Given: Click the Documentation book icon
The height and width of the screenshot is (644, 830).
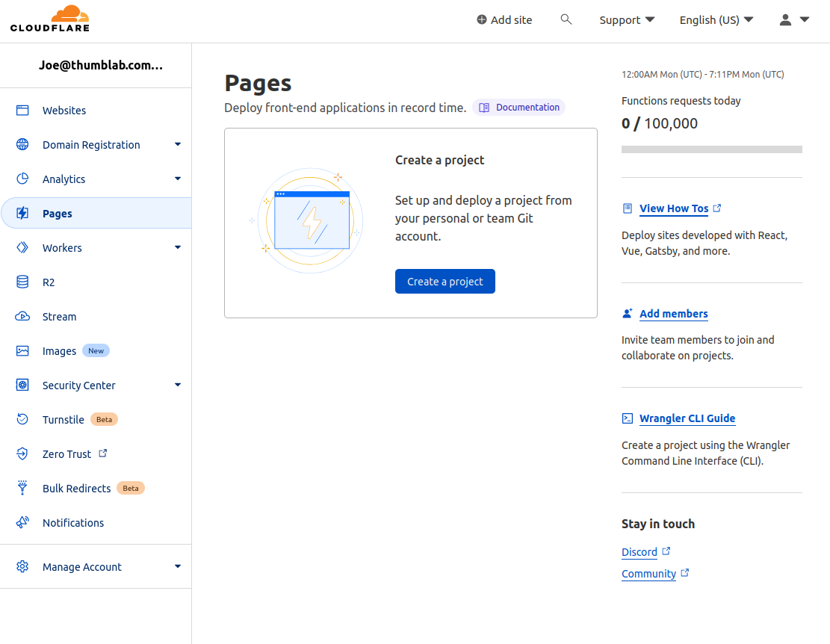Looking at the screenshot, I should [484, 108].
